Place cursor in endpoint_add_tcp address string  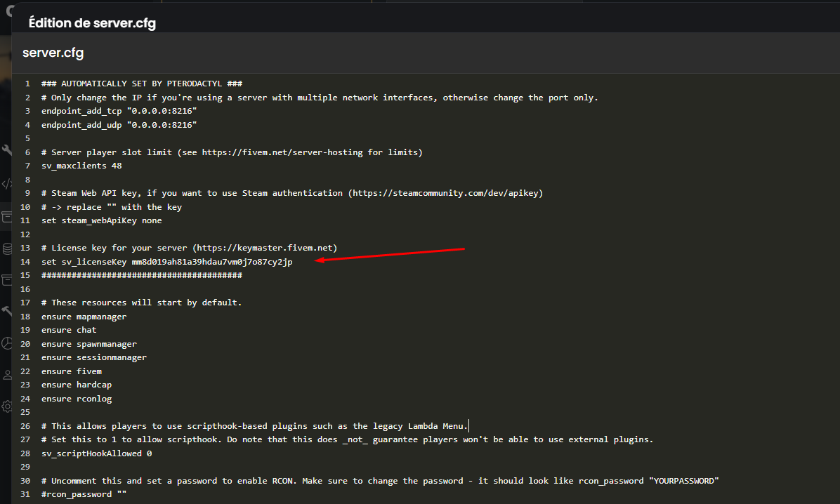pyautogui.click(x=161, y=111)
